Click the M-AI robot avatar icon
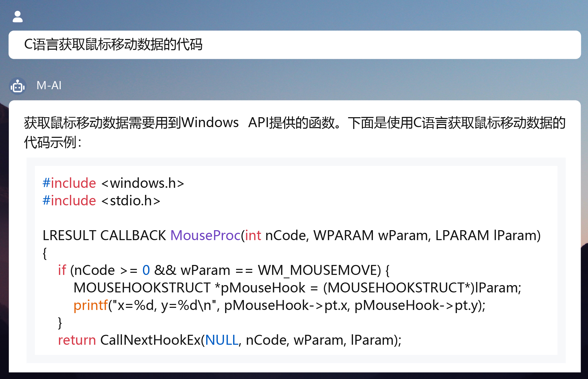 pyautogui.click(x=18, y=86)
